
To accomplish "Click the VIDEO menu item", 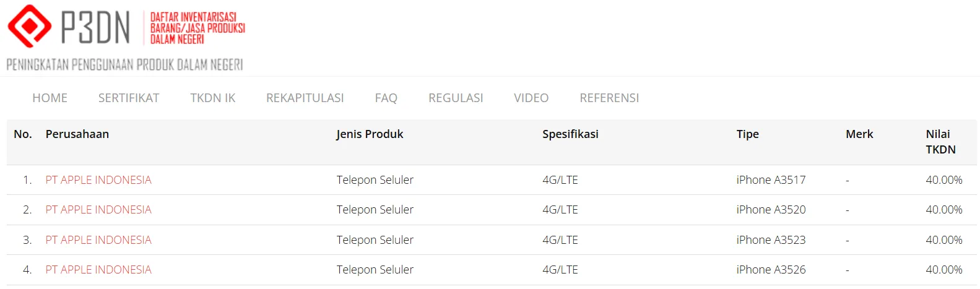I will pos(531,98).
